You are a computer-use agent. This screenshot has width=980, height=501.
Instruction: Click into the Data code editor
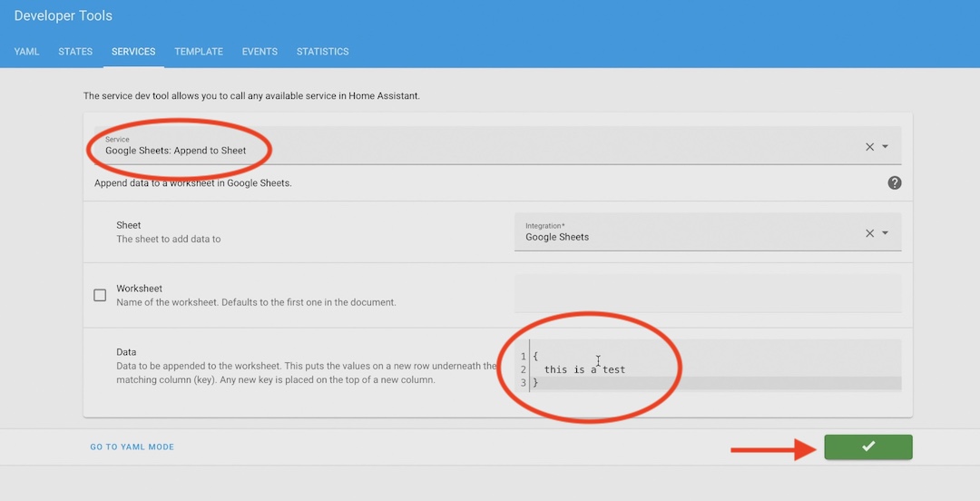point(708,366)
